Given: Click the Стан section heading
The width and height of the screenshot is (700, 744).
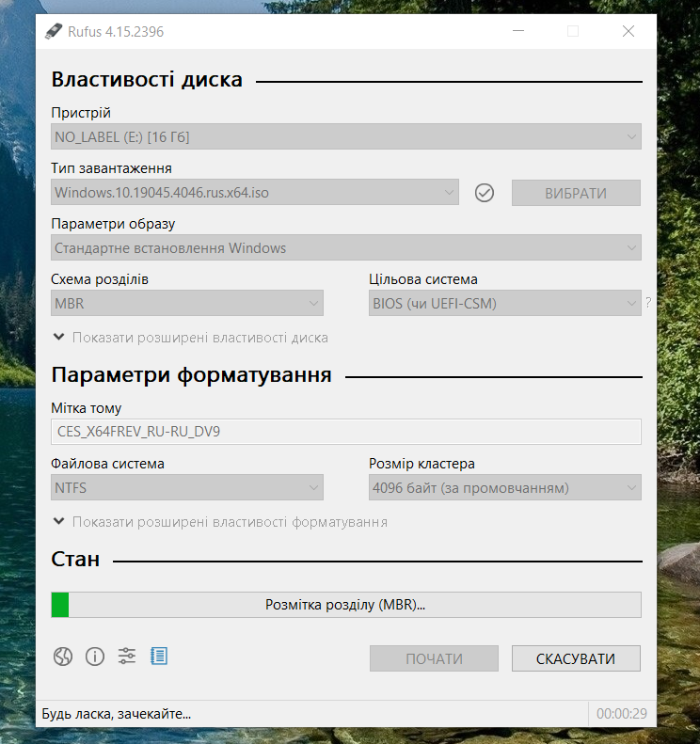Looking at the screenshot, I should [x=75, y=559].
